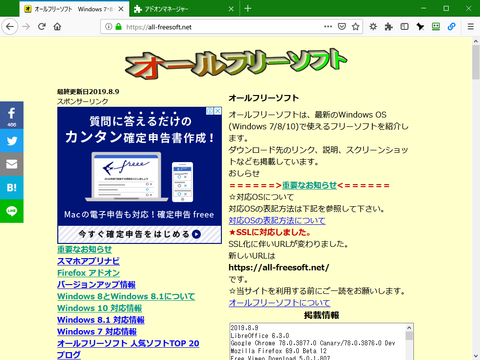480x360 pixels.
Task: Reload the current page
Action: tap(42, 27)
